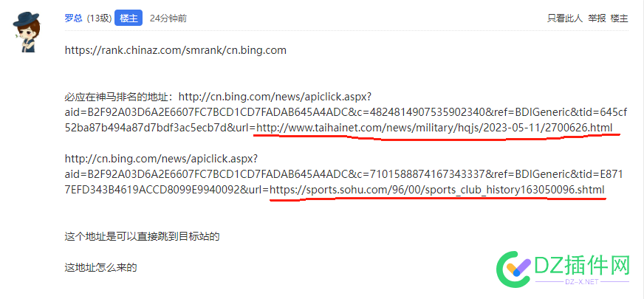Viewport: 644px width, 299px height.
Task: Click the blue 楼主 badge beside username
Action: (128, 18)
